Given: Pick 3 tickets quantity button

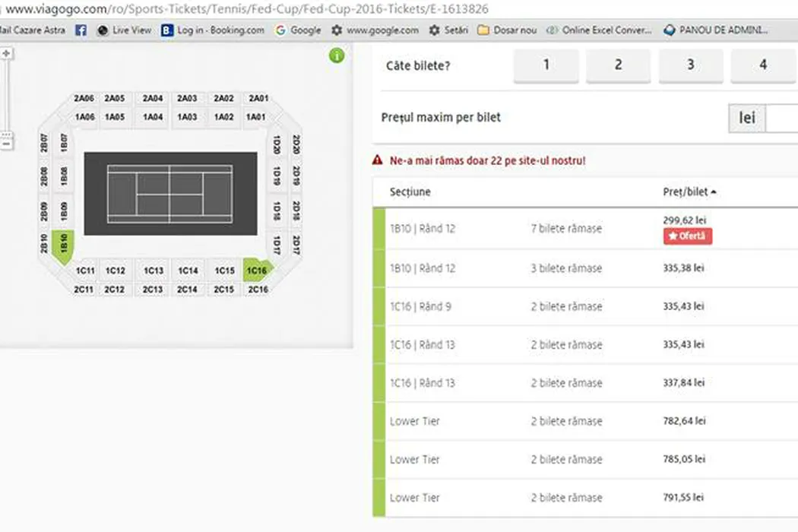Looking at the screenshot, I should coord(690,65).
